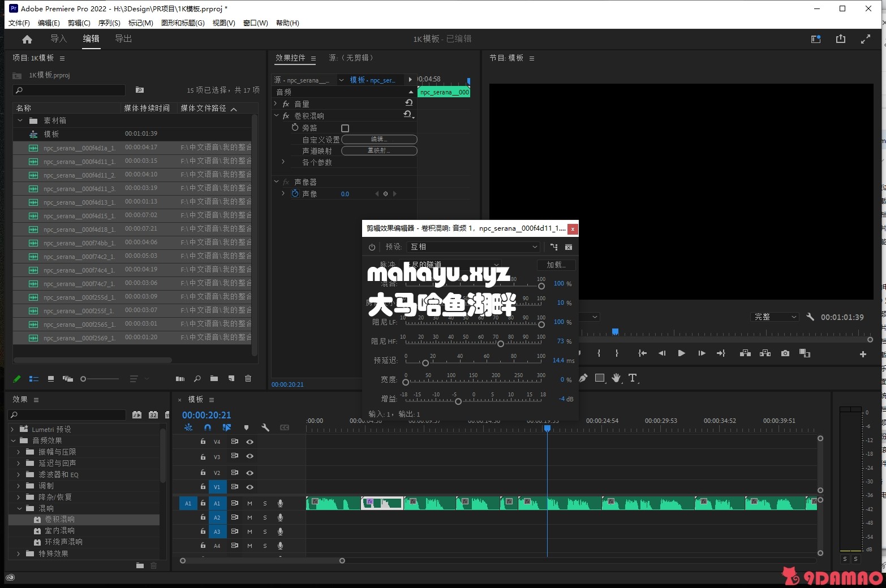This screenshot has width=886, height=588.
Task: Click the trash icon in Project panel
Action: (248, 379)
